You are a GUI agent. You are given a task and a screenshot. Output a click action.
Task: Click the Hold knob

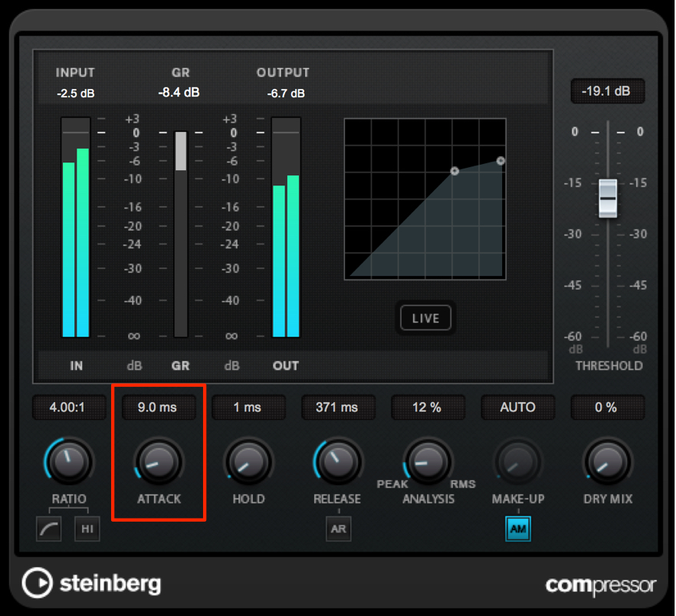coord(249,462)
